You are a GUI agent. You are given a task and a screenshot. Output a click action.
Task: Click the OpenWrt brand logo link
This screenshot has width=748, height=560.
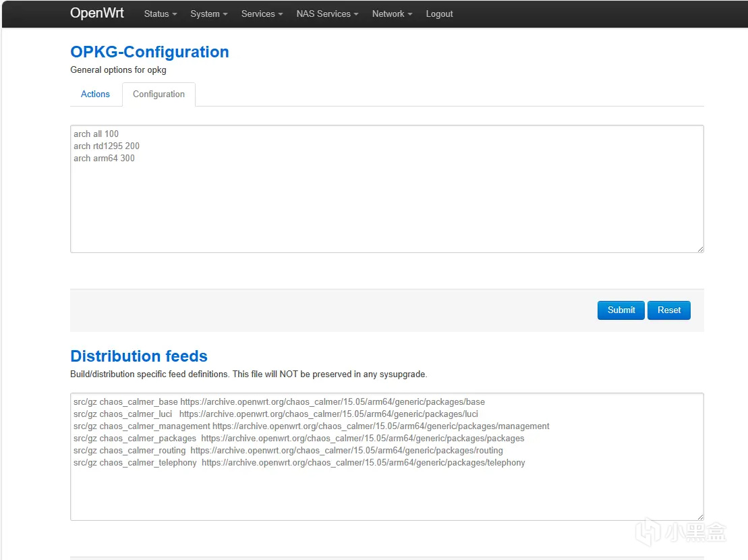coord(97,13)
